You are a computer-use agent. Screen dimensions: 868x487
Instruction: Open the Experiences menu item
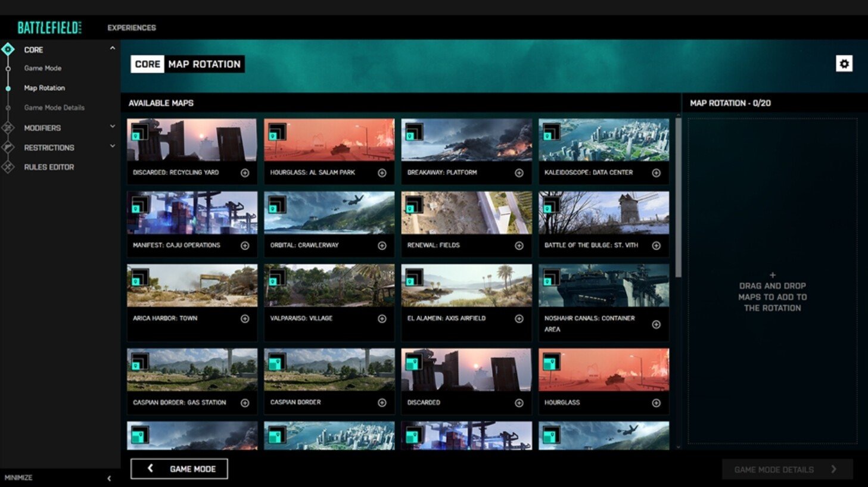[131, 27]
